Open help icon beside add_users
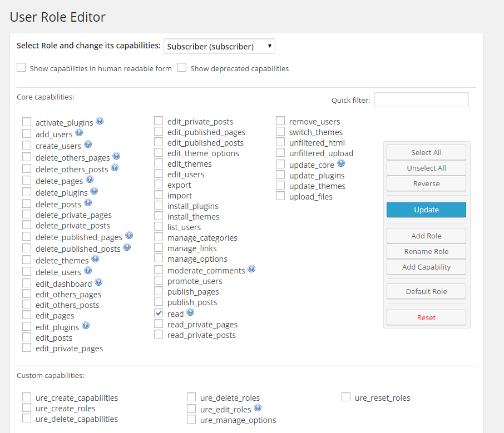This screenshot has width=504, height=433. tap(79, 132)
